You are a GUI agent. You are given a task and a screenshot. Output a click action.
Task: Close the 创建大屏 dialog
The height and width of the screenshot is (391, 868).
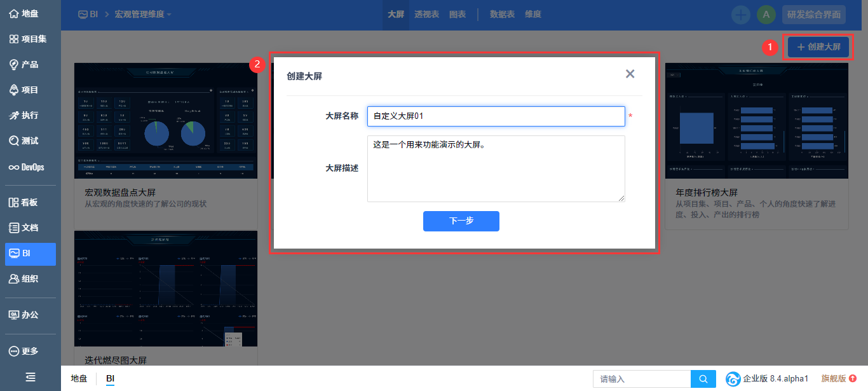pos(630,74)
